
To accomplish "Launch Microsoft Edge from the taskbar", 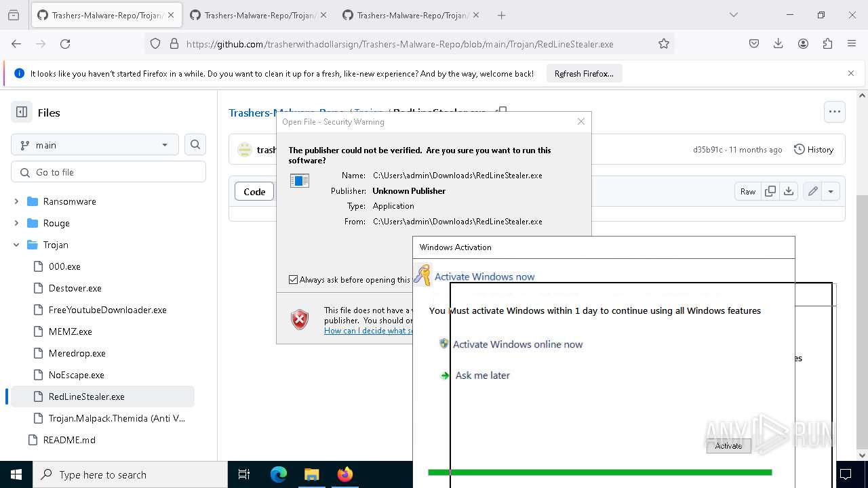I will click(x=279, y=474).
